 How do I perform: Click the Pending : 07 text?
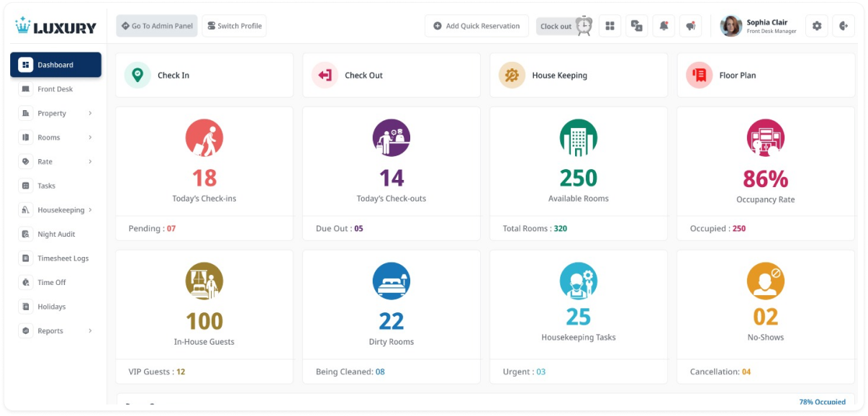click(152, 228)
